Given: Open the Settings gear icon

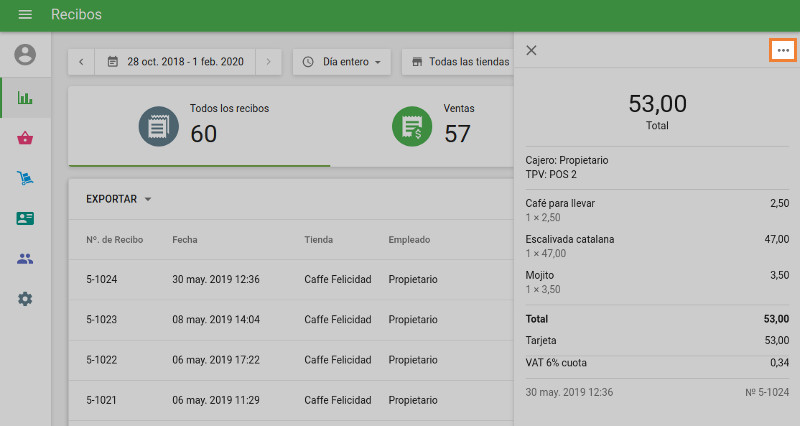Looking at the screenshot, I should (x=25, y=299).
